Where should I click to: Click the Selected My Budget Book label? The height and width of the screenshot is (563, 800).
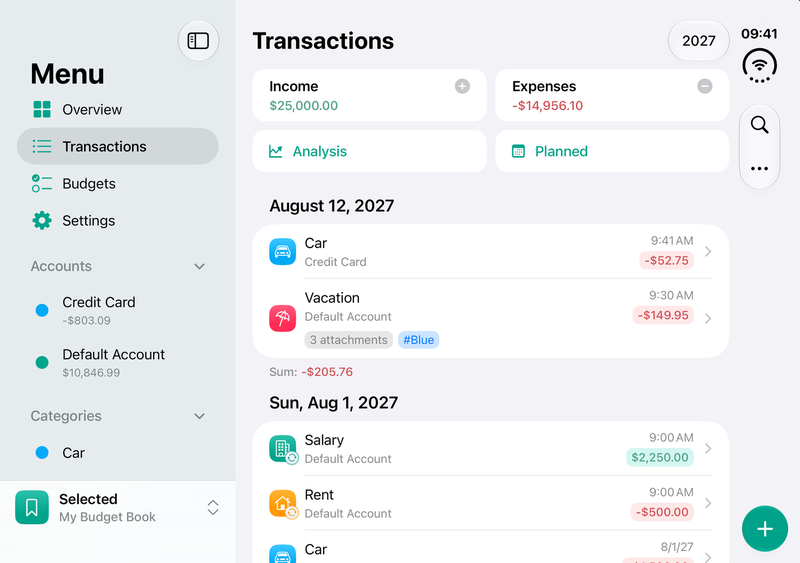click(107, 507)
